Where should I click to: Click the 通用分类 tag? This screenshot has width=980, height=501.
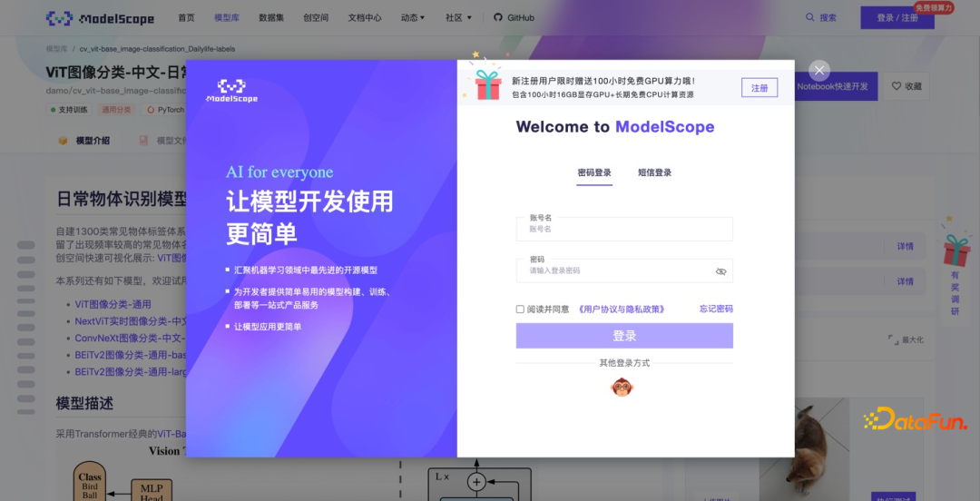pyautogui.click(x=116, y=110)
